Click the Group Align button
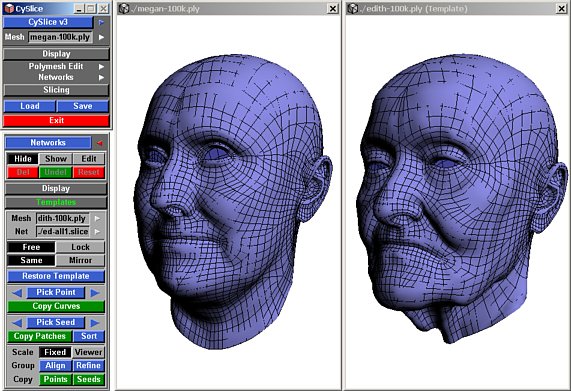 tap(55, 366)
